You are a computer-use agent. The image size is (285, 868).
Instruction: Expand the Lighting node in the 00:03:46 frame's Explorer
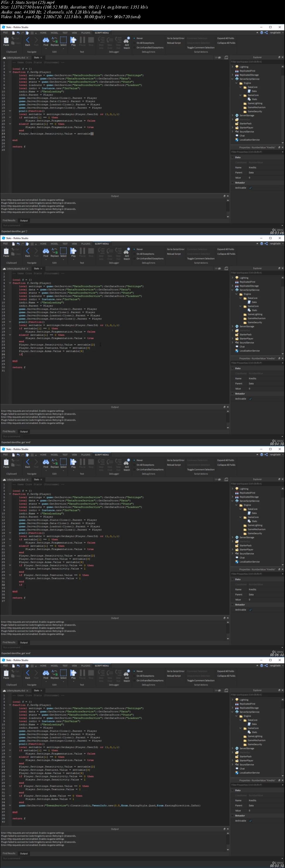click(x=232, y=67)
